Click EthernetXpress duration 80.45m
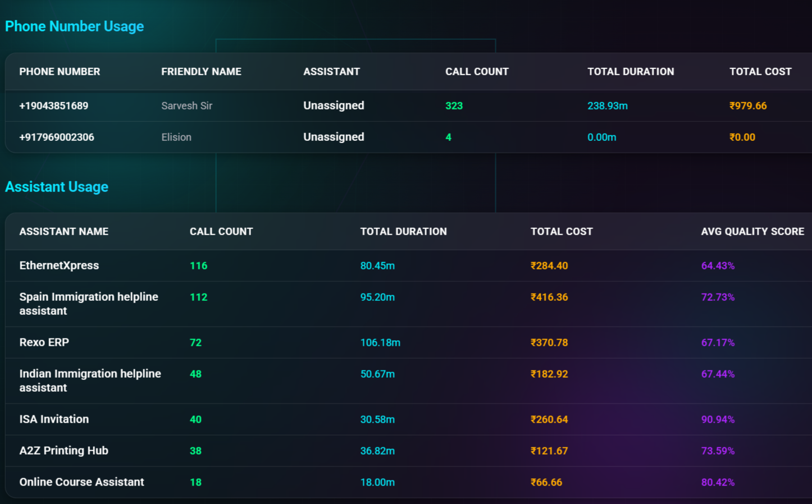Screen dimensions: 812x504 (x=377, y=265)
